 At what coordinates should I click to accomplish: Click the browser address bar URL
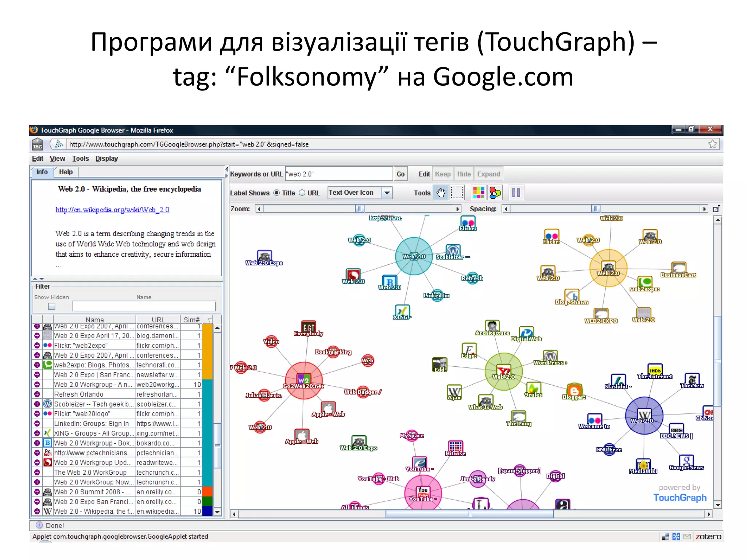(189, 144)
